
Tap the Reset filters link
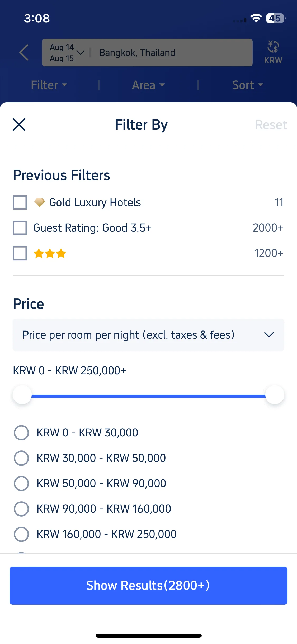click(271, 125)
